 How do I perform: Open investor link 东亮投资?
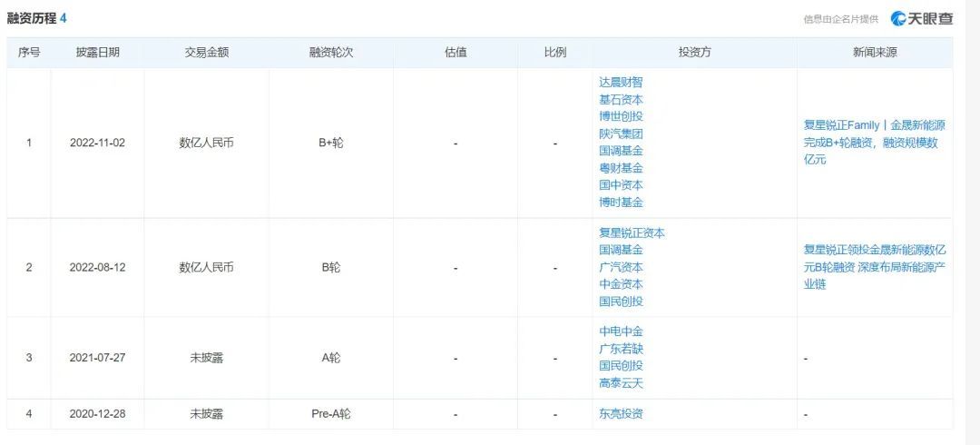(621, 414)
